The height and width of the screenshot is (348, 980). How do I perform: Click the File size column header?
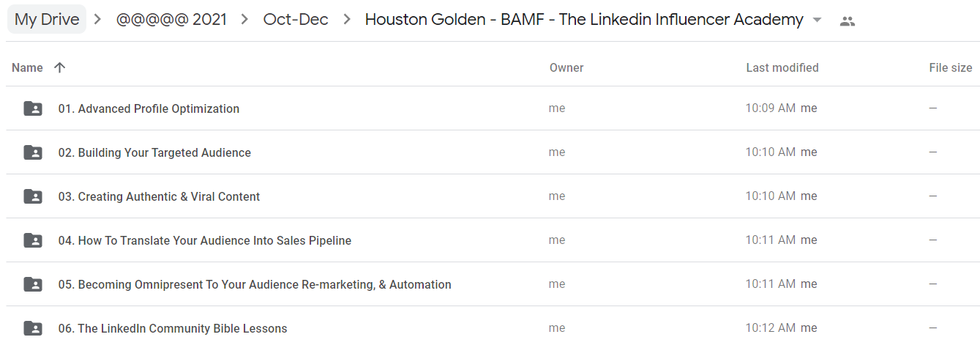950,67
